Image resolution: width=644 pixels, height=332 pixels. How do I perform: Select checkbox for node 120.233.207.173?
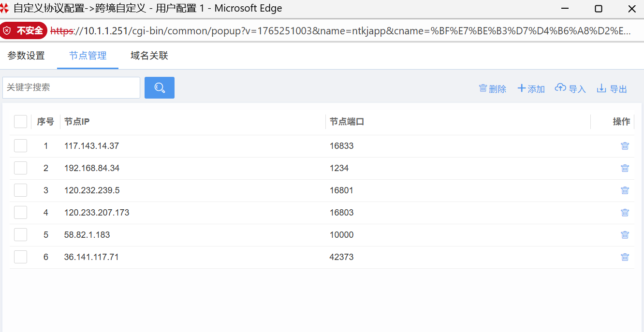[x=20, y=213]
